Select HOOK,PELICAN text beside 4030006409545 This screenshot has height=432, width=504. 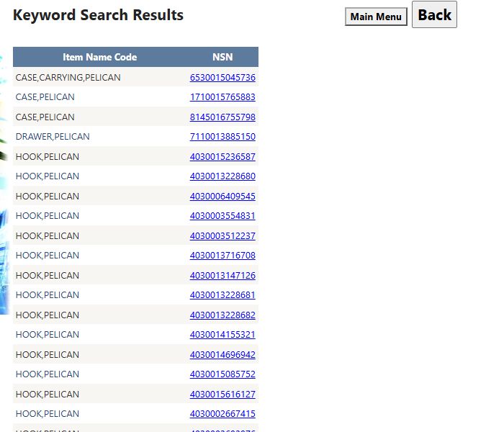click(x=48, y=196)
